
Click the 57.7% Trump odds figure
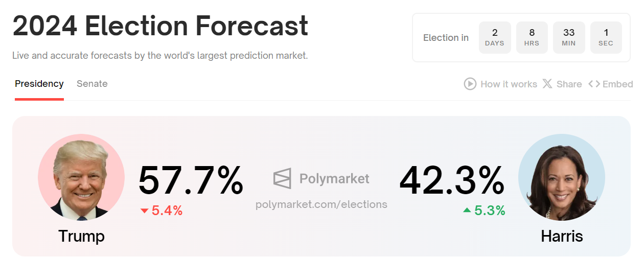tap(191, 180)
